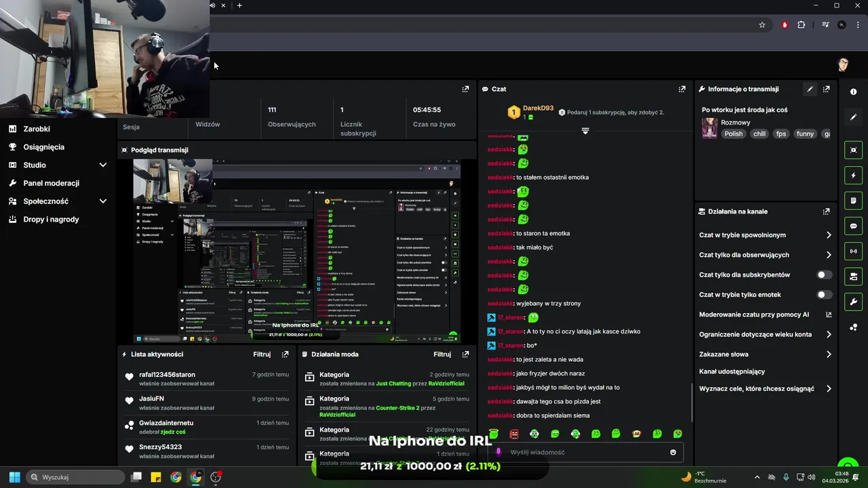Click the Windows Start button
868x488 pixels.
[14, 477]
